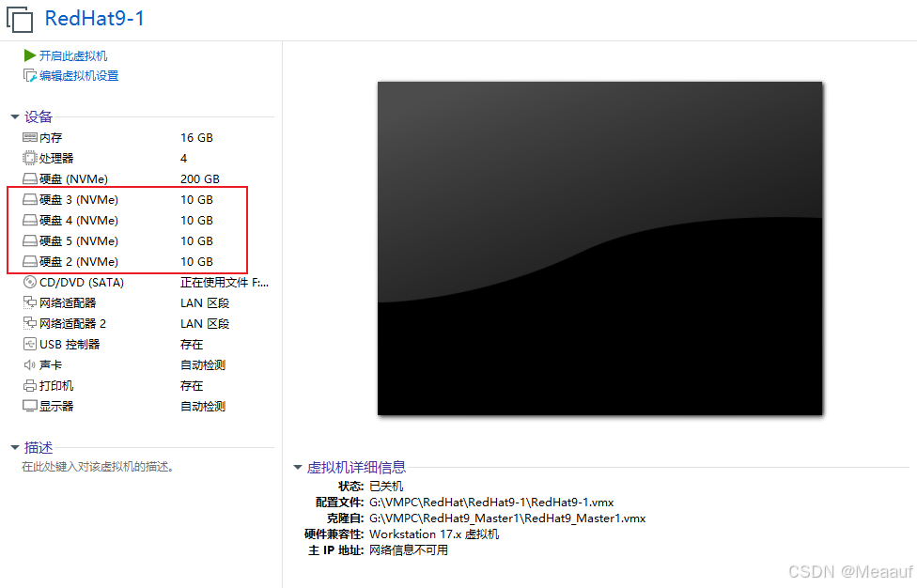Click the RedHat9-1 VM tab icon
This screenshot has height=588, width=917.
20,19
